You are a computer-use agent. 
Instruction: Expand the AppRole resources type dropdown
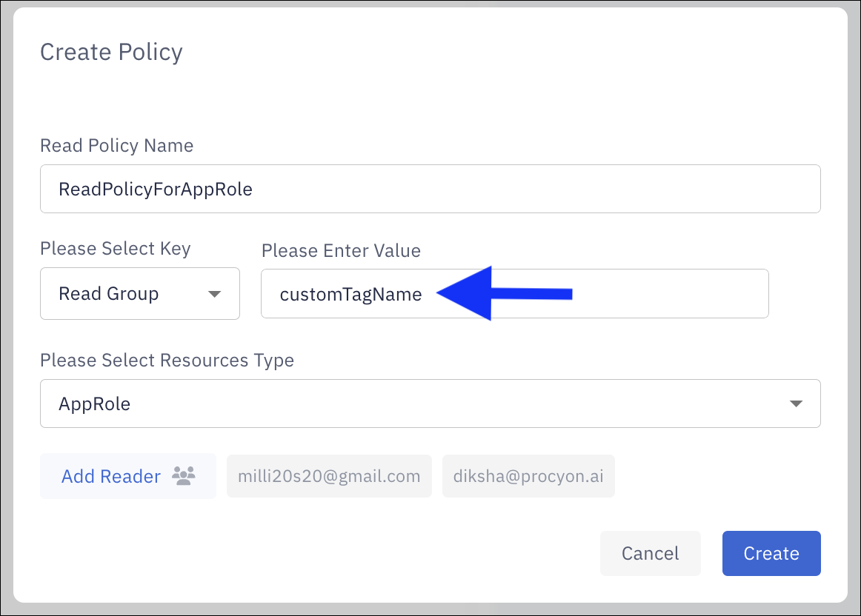click(x=430, y=404)
